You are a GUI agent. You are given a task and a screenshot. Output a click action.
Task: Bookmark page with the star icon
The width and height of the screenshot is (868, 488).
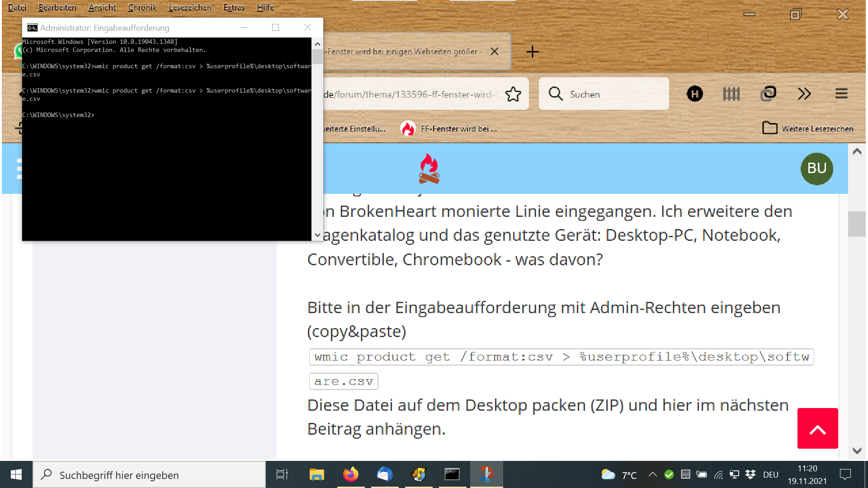pyautogui.click(x=513, y=94)
